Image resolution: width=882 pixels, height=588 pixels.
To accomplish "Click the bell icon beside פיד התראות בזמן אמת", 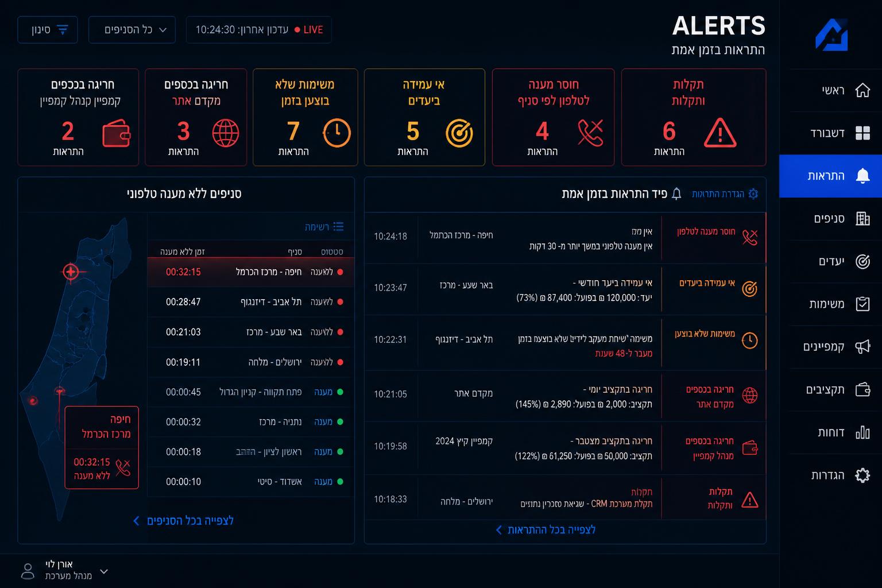I will click(676, 194).
